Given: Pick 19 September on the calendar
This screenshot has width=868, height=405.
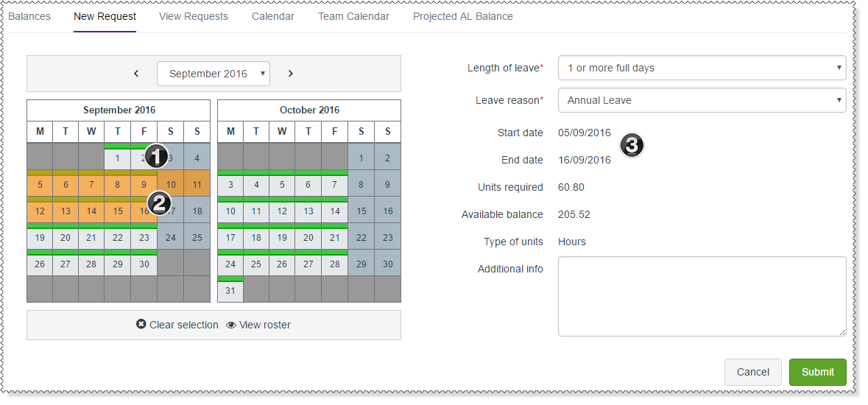Looking at the screenshot, I should (x=40, y=238).
